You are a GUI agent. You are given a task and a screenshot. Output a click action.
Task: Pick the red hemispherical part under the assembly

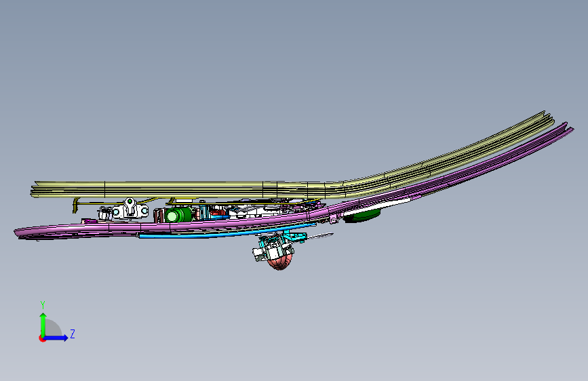point(281,262)
